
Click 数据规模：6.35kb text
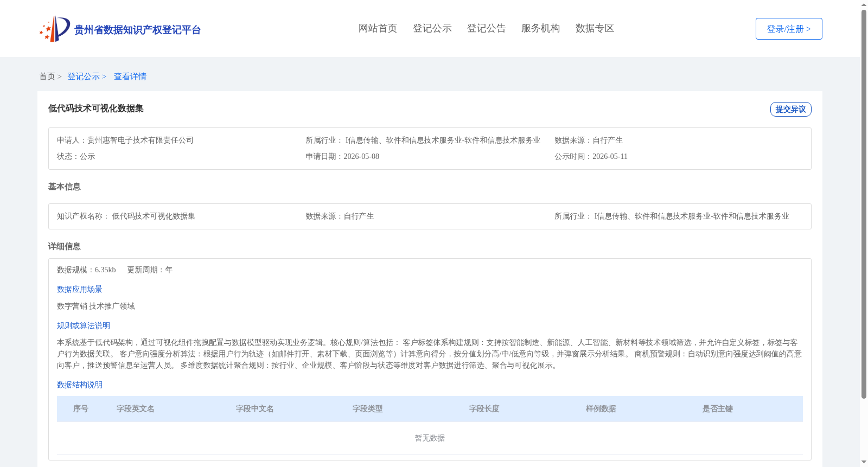pyautogui.click(x=86, y=270)
